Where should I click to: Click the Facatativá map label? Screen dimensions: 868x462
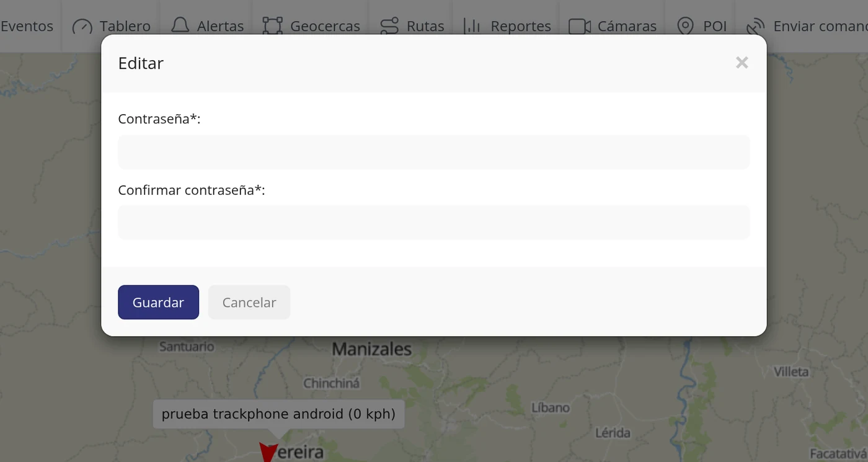(839, 453)
